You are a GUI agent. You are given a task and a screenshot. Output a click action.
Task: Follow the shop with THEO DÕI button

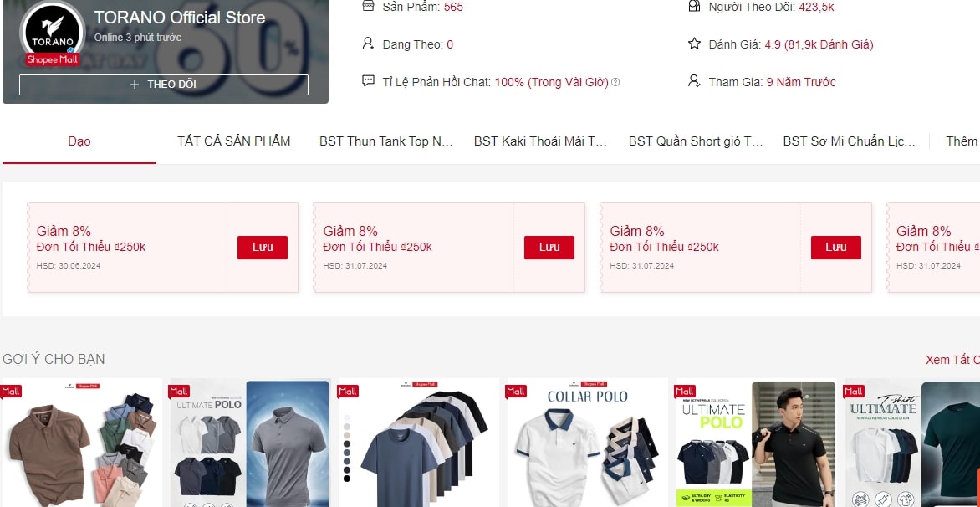164,84
